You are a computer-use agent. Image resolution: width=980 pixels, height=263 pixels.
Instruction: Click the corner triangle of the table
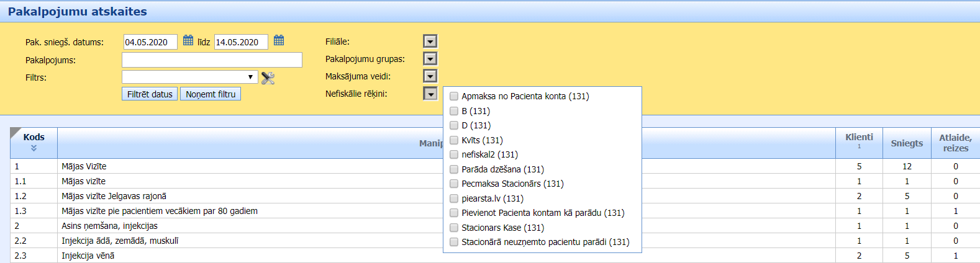16,133
